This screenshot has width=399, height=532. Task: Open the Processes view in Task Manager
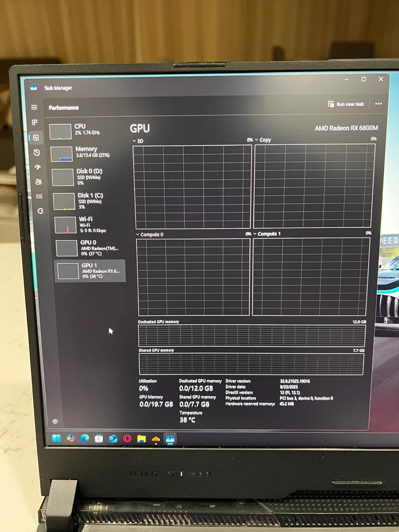click(35, 122)
